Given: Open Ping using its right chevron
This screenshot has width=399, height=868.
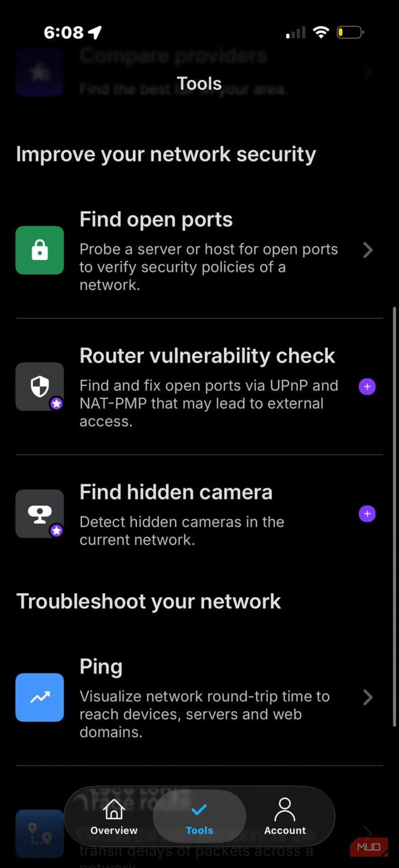Looking at the screenshot, I should (368, 697).
